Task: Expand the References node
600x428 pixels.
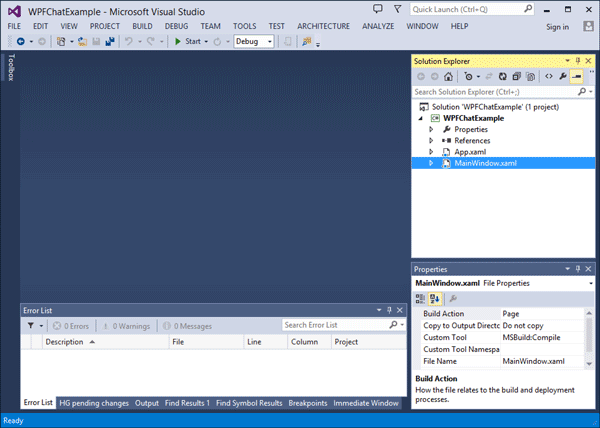Action: pyautogui.click(x=431, y=140)
